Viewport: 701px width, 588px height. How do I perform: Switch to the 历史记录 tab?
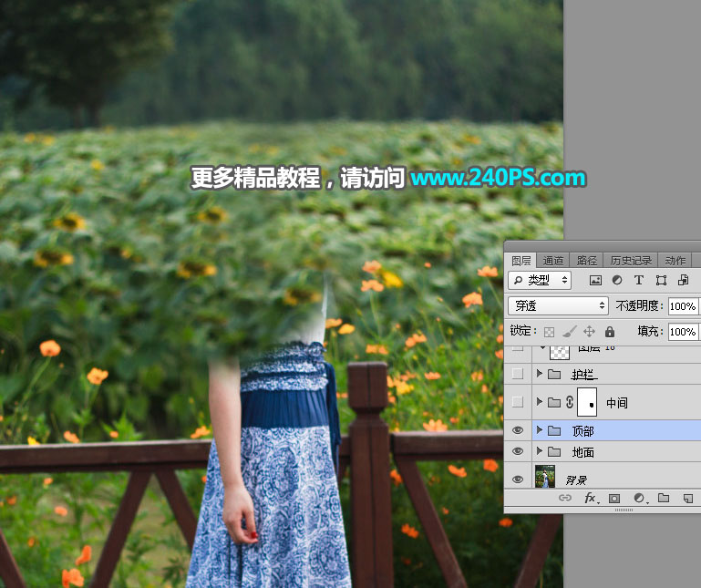pos(631,260)
